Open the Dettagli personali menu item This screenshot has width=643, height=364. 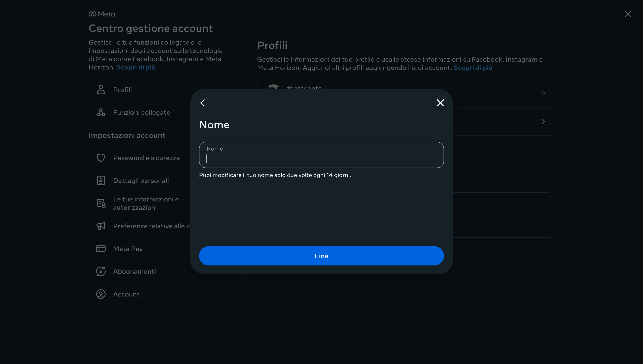pyautogui.click(x=141, y=180)
